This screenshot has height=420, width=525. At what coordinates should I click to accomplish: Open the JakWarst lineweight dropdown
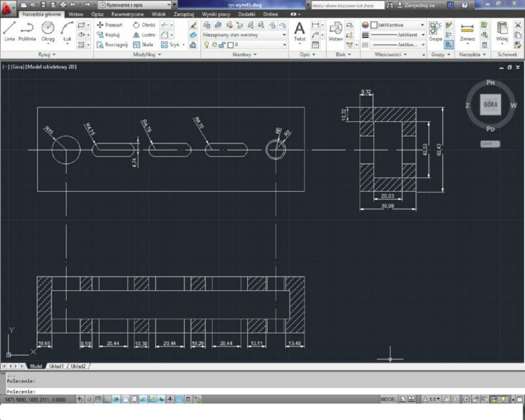tap(398, 34)
